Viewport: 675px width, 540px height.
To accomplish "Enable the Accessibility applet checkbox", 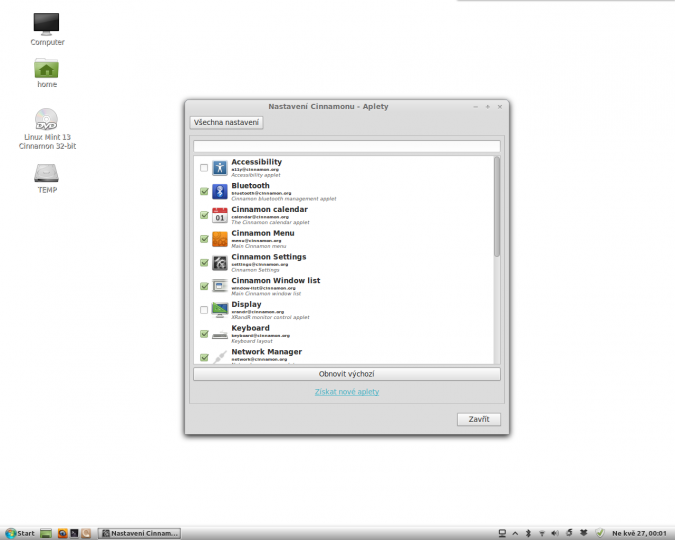I will click(204, 168).
